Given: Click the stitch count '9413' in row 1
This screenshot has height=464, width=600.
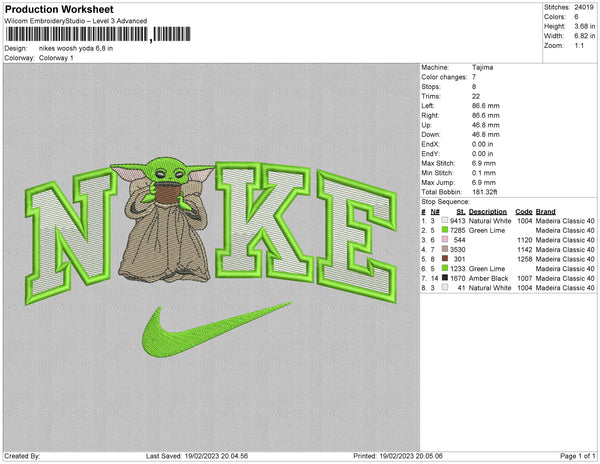Looking at the screenshot, I should tap(458, 221).
